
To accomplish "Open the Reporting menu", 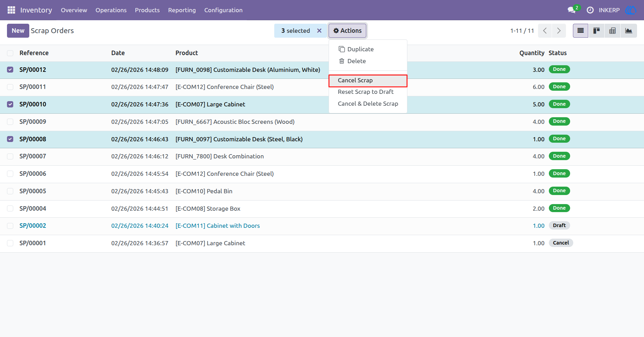I will point(182,10).
